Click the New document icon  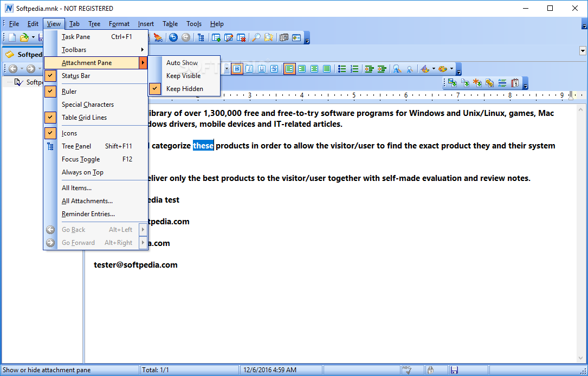[12, 37]
